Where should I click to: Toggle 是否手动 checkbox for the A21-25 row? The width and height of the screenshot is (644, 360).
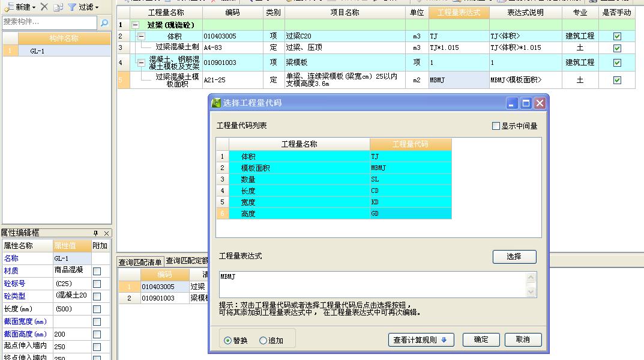[x=617, y=80]
